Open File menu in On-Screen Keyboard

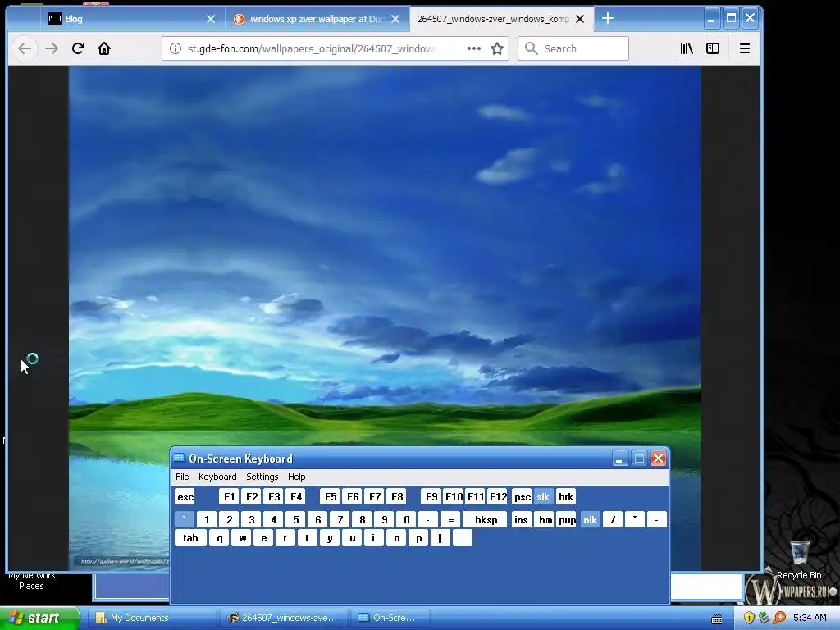[x=182, y=477]
